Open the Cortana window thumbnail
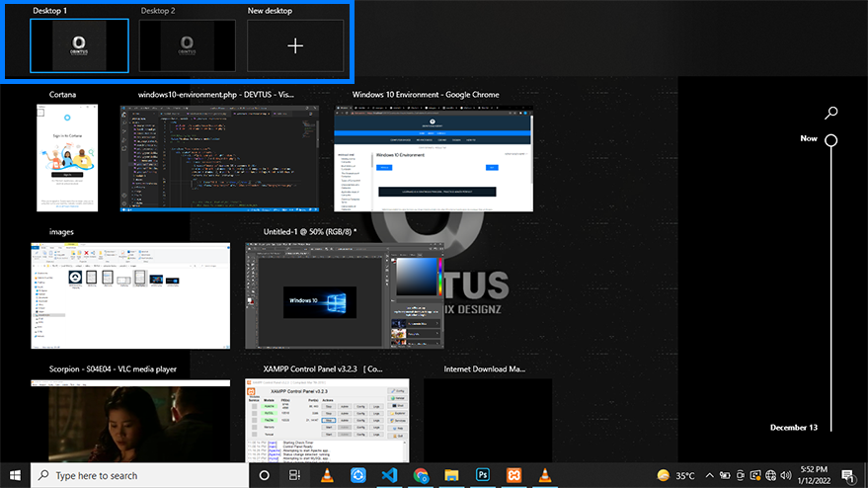868x488 pixels. [67, 158]
